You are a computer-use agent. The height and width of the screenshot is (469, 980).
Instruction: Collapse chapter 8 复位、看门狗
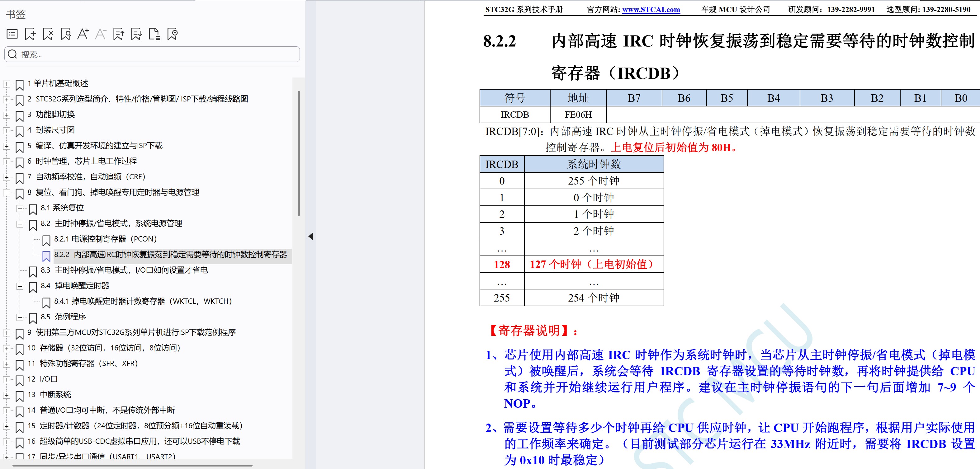pos(7,193)
